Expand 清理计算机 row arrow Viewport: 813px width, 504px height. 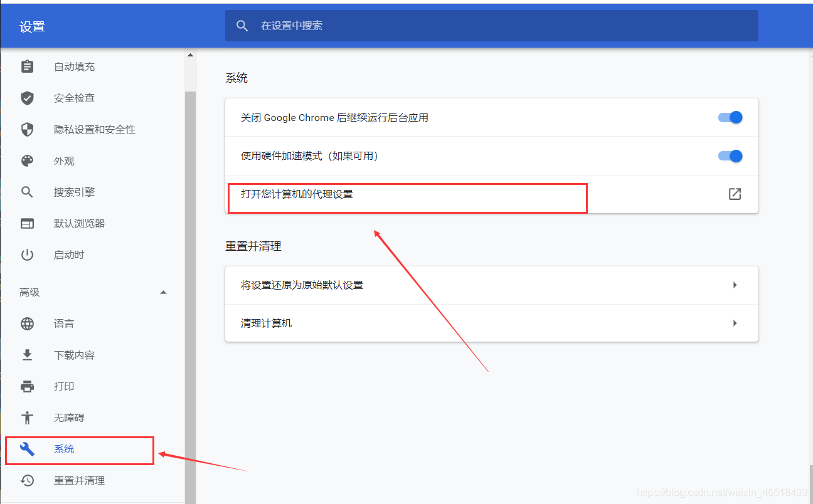[x=735, y=323]
